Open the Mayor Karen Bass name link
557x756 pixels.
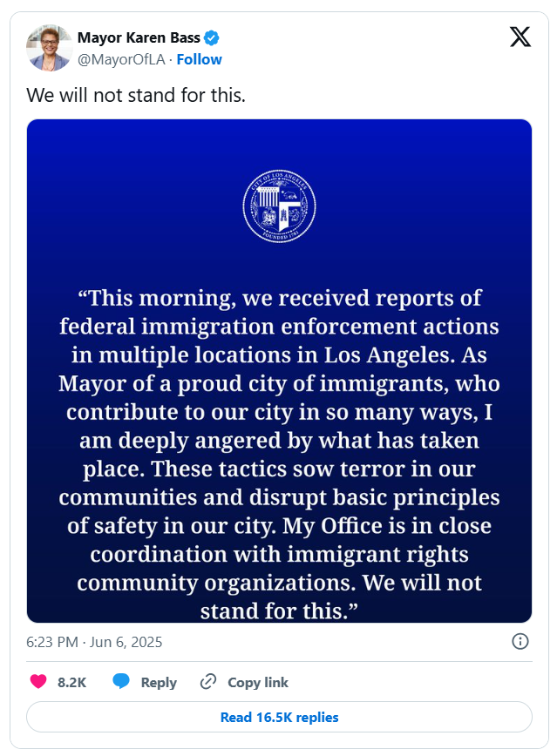139,37
